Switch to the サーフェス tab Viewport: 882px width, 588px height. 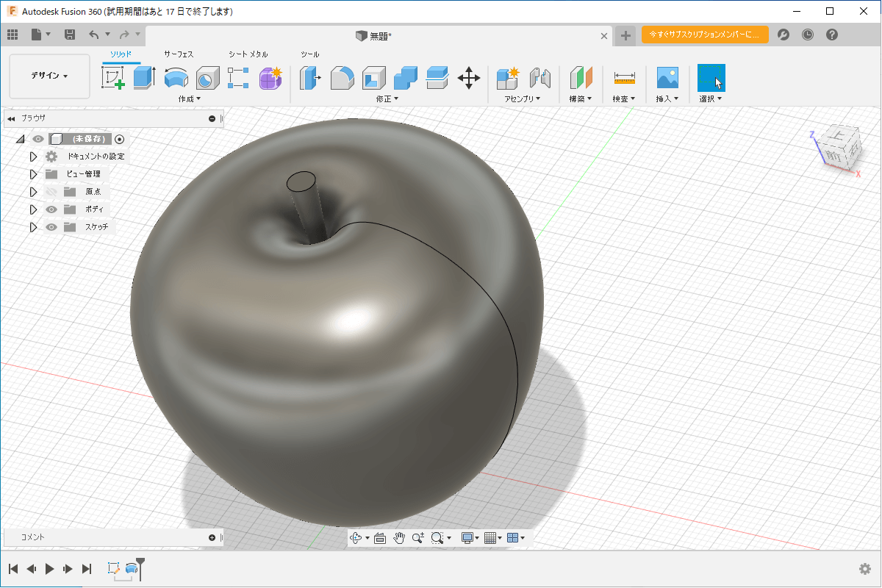point(179,54)
